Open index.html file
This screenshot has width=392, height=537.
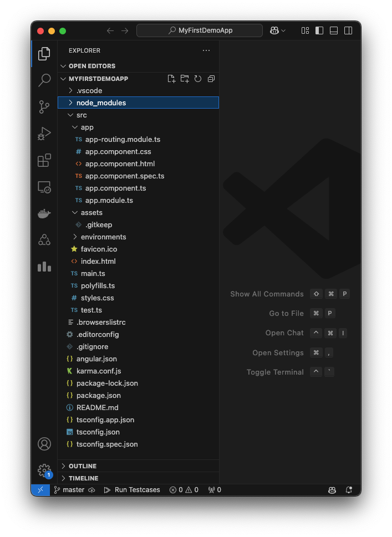pos(139,262)
